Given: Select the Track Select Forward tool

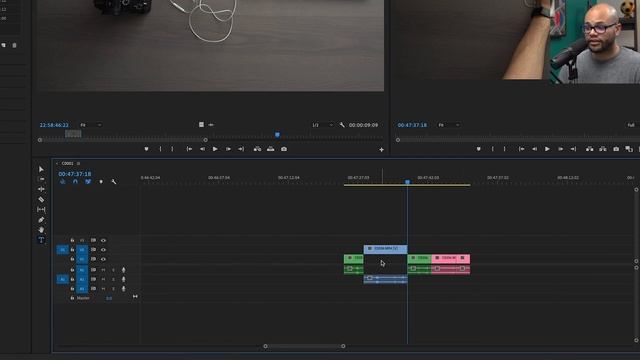Looking at the screenshot, I should tap(41, 179).
